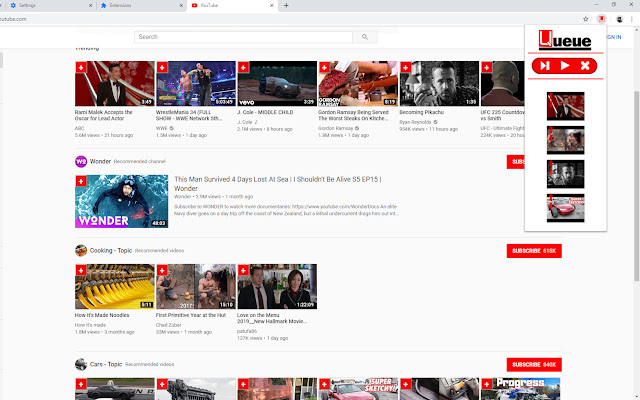Screen dimensions: 640x400
Task: Add How It's Made Noodles to queue
Action: 80,270
